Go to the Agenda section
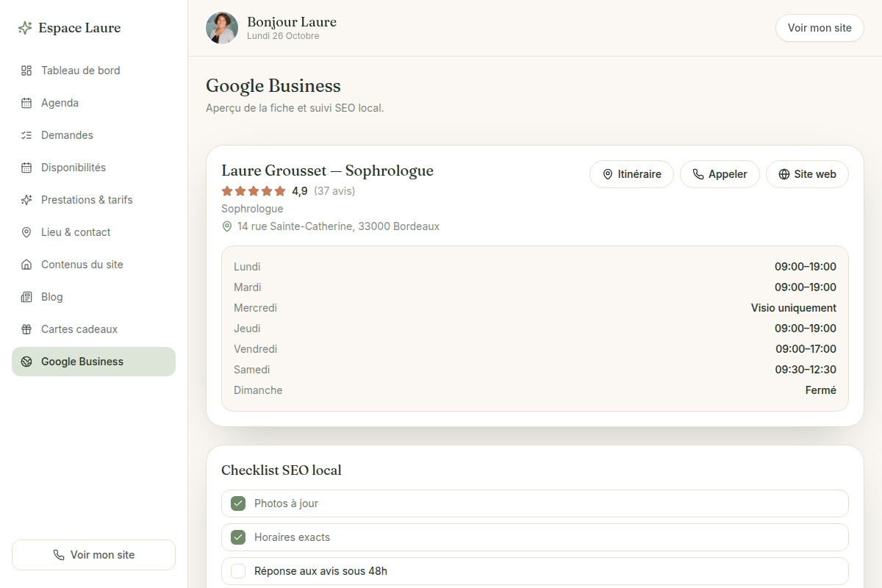 pos(93,103)
